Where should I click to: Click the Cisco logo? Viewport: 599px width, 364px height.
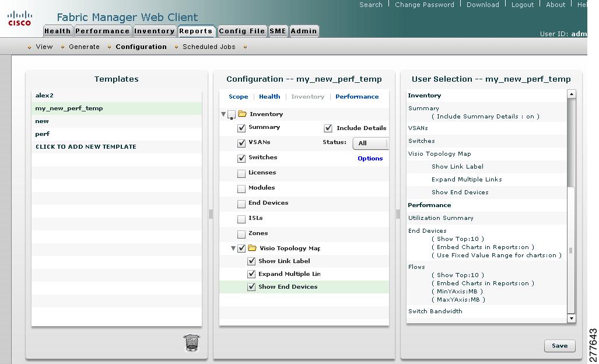click(x=19, y=18)
